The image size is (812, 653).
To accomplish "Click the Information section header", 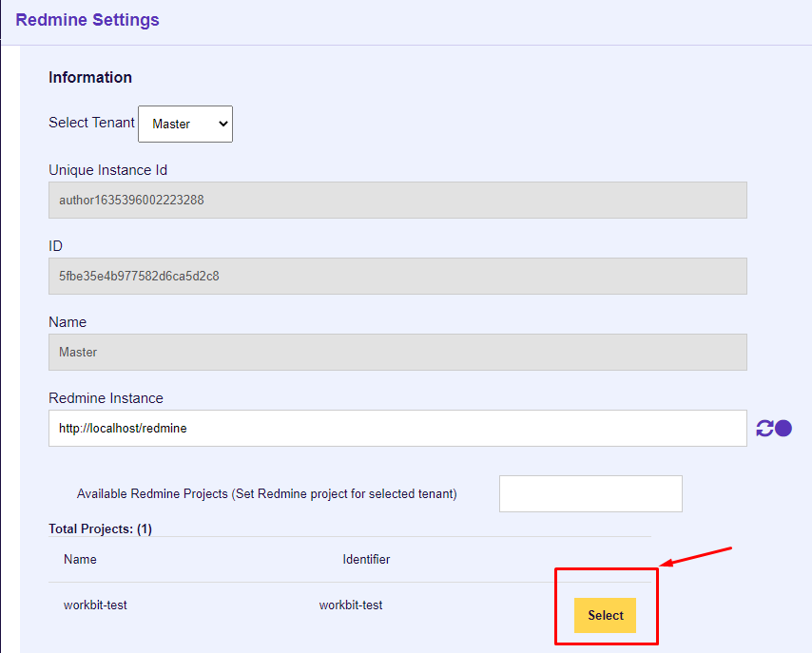I will point(90,77).
